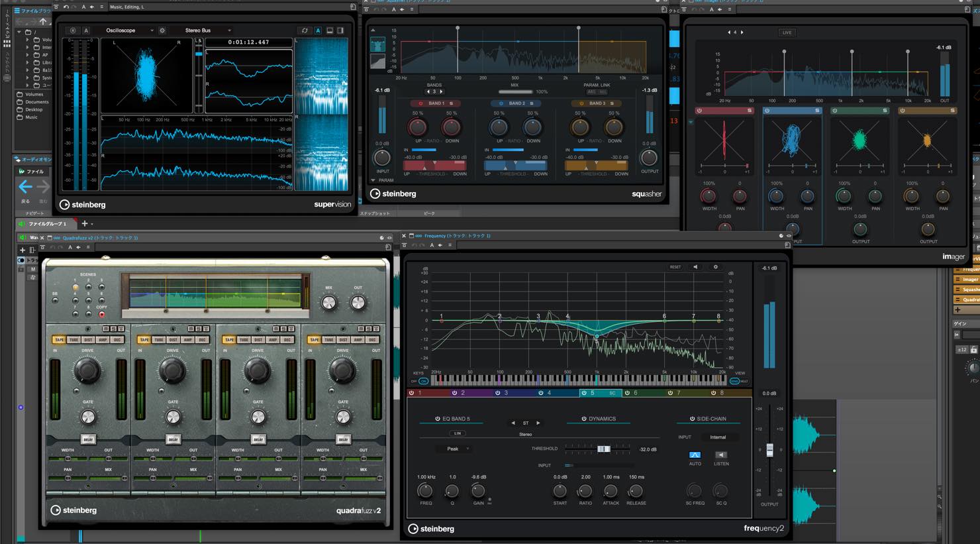
Task: Toggle Frequency2 DYNAMICS section power
Action: coord(583,419)
